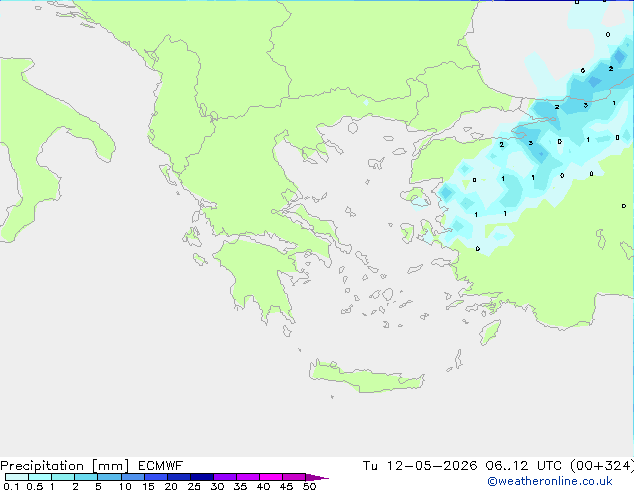Image resolution: width=634 pixels, height=490 pixels.
Task: Select the 0.5–1 mm legend color swatch
Action: pyautogui.click(x=40, y=477)
